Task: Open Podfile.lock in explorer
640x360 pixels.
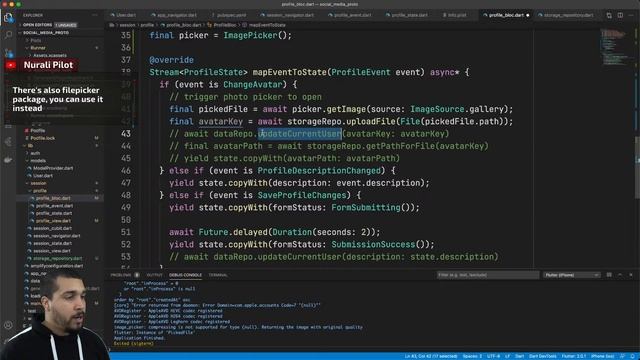Action: point(42,138)
